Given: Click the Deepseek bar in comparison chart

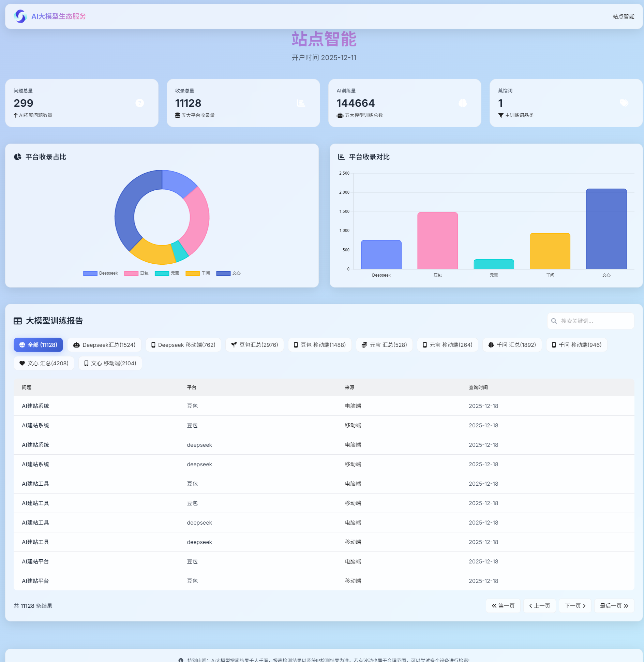Looking at the screenshot, I should (381, 255).
